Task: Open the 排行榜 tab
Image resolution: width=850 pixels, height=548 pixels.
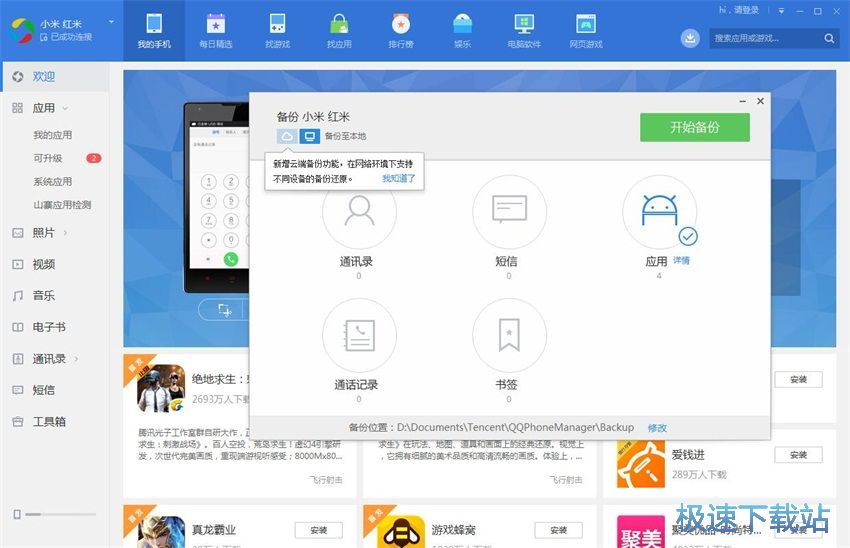Action: click(401, 30)
